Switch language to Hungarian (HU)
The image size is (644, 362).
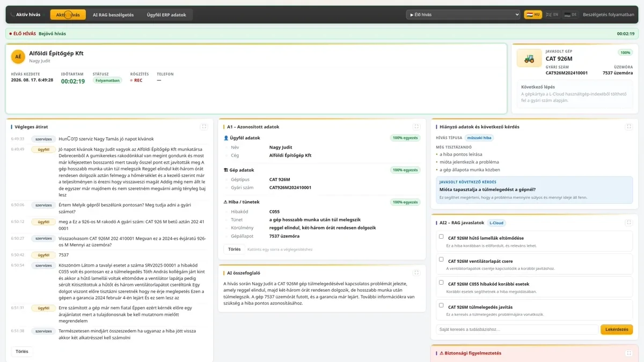(x=533, y=15)
